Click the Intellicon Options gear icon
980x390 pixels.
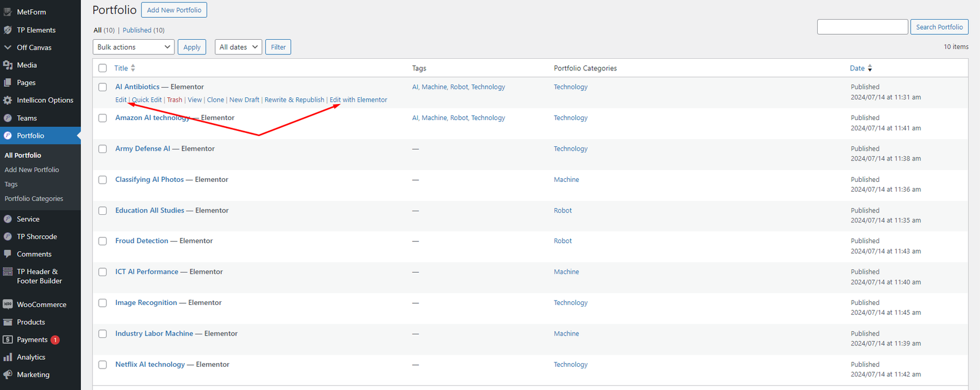pos(8,100)
